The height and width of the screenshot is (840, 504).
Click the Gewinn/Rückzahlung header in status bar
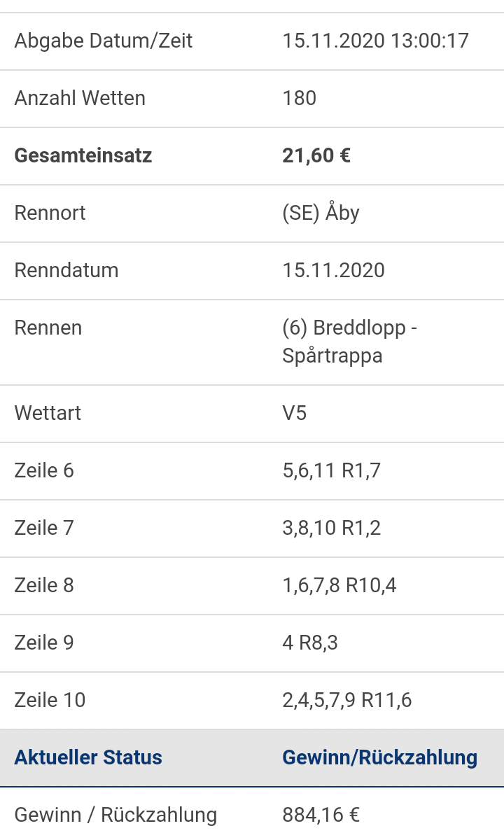click(380, 757)
